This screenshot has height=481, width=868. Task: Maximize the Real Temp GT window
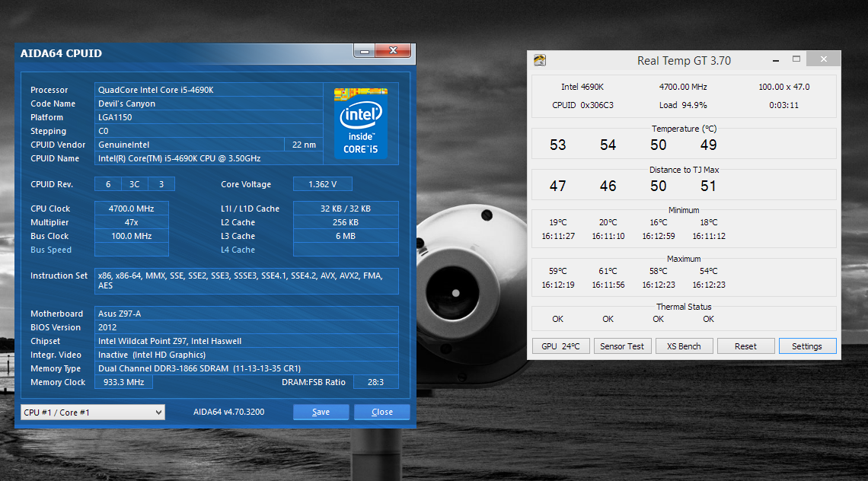coord(796,59)
